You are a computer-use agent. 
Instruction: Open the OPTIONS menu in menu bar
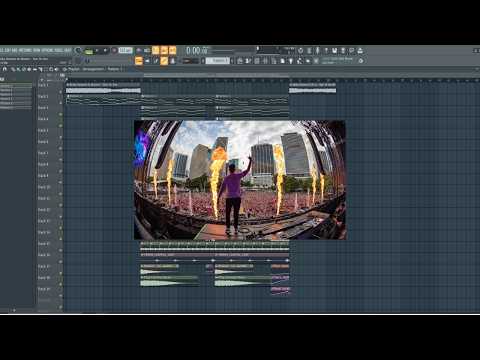pyautogui.click(x=48, y=50)
